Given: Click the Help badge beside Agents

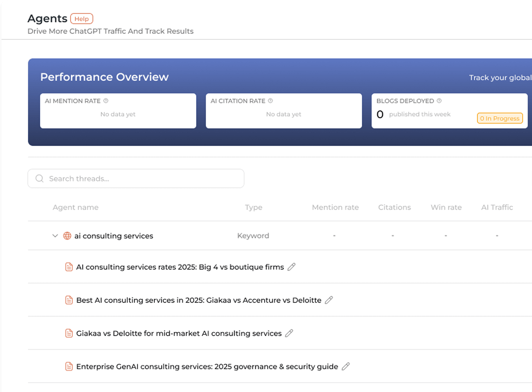Looking at the screenshot, I should (81, 19).
